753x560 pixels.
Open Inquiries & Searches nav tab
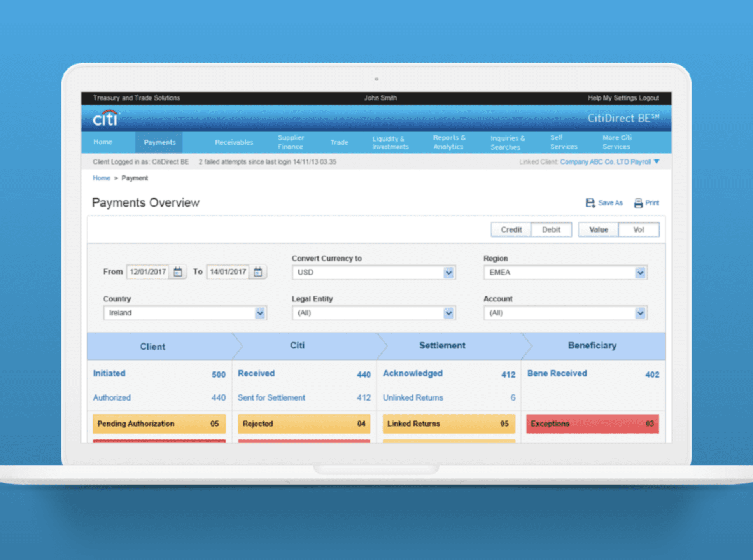[x=507, y=142]
